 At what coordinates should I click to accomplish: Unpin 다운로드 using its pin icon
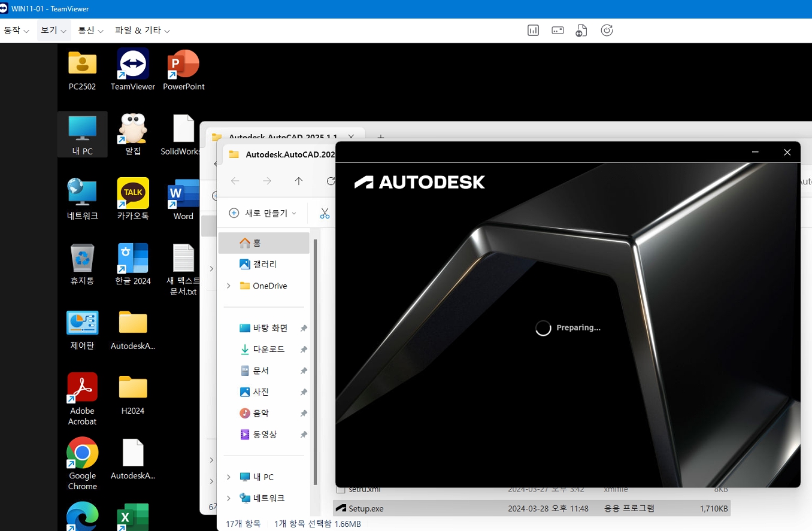pos(304,349)
